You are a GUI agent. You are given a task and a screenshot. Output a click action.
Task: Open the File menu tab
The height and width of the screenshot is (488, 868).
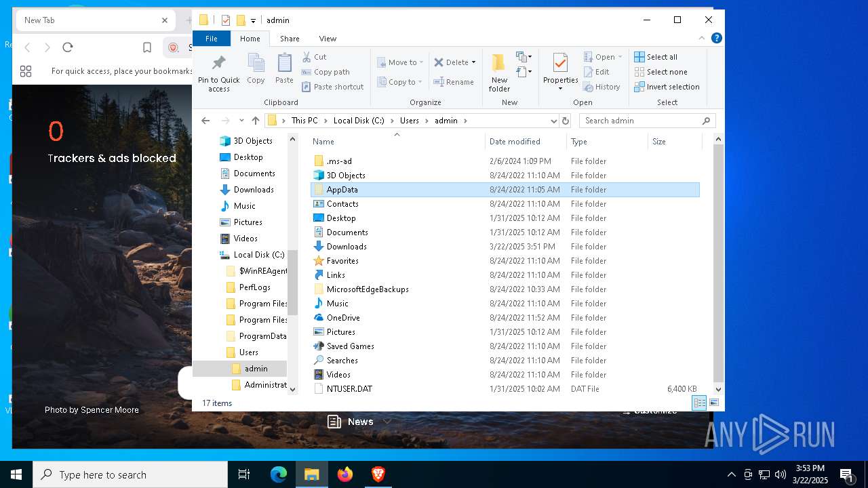[212, 39]
